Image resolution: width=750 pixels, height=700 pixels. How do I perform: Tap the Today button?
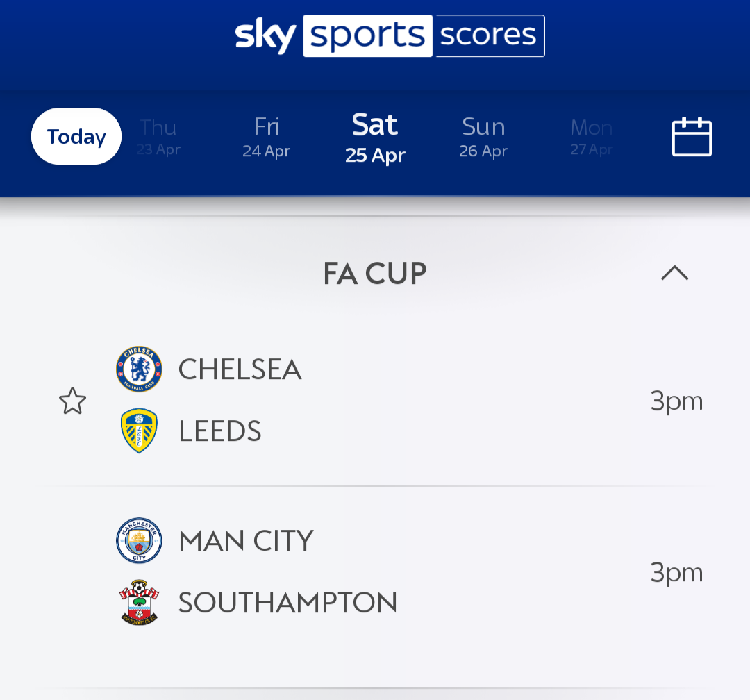click(x=76, y=137)
